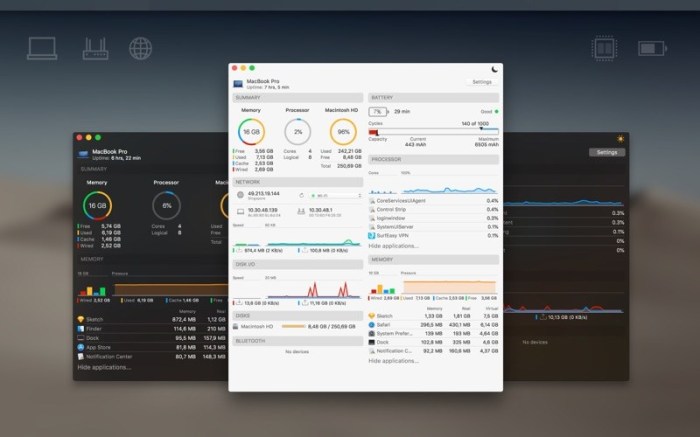Click the BLUETOOTH section header
700x437 pixels.
(298, 341)
